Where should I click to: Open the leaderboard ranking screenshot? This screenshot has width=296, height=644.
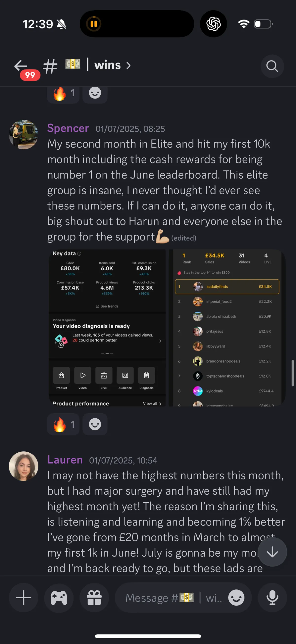[x=227, y=328]
